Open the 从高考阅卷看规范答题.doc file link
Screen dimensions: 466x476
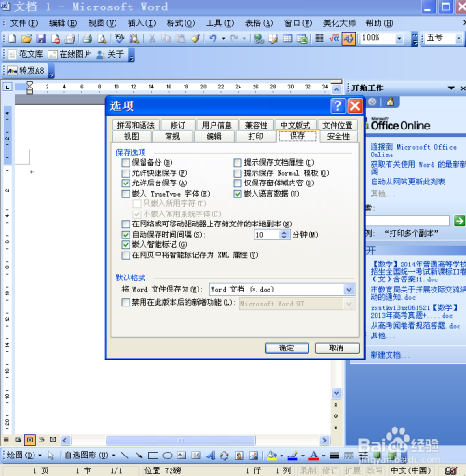coord(415,325)
